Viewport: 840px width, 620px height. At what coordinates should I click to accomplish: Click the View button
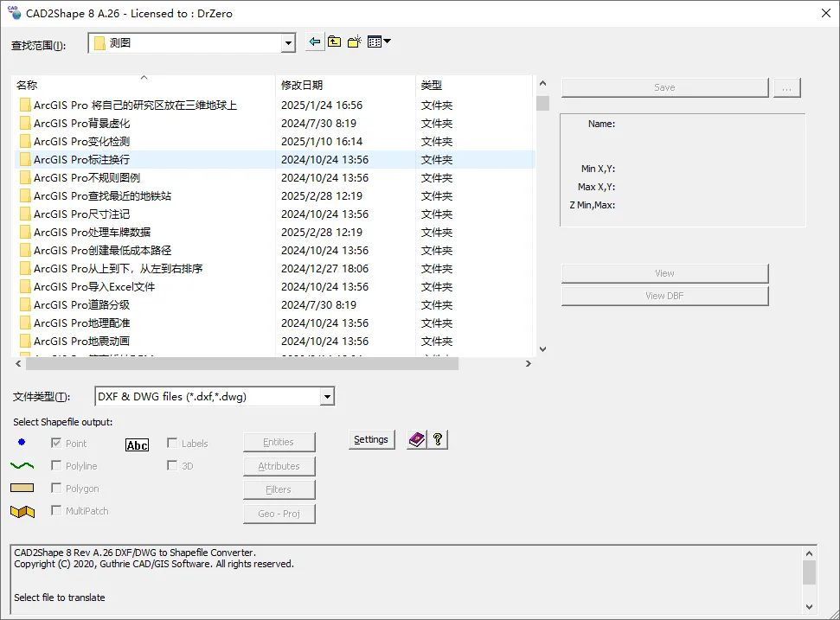tap(665, 273)
